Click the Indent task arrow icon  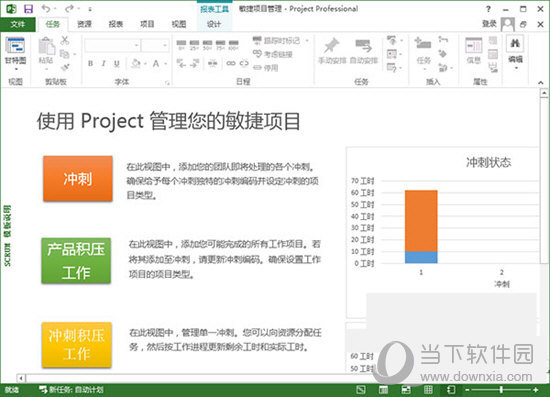[x=195, y=63]
